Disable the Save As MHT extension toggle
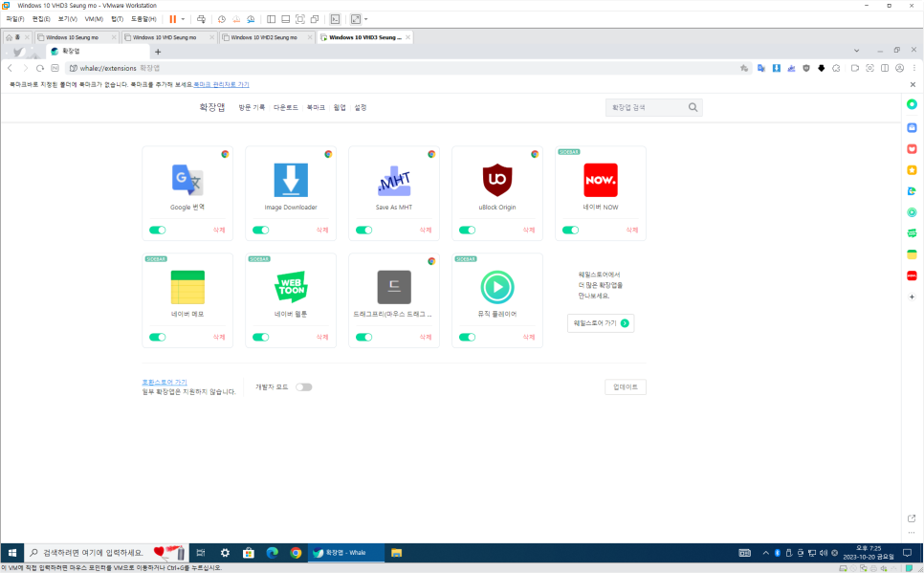This screenshot has width=924, height=573. (363, 230)
